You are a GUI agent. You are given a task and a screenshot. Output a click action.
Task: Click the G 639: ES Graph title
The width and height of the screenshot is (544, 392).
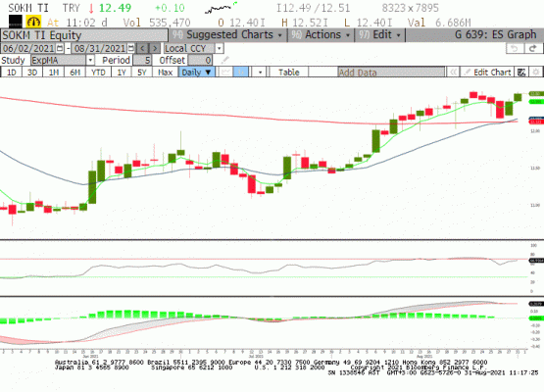pyautogui.click(x=496, y=34)
